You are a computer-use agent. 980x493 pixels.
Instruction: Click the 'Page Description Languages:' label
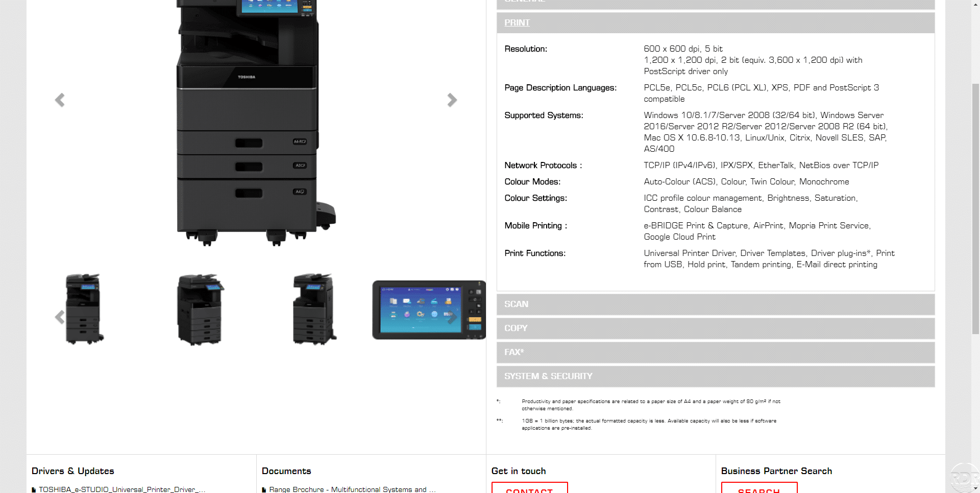pyautogui.click(x=560, y=88)
